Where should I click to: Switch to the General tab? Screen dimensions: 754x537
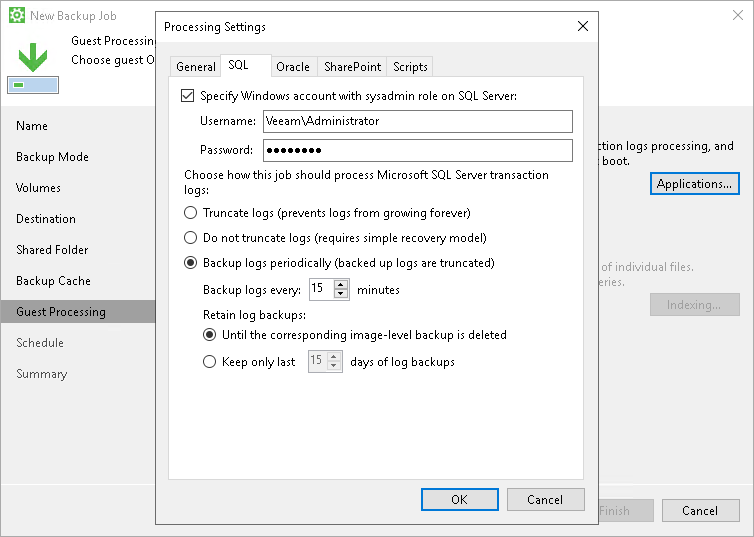pyautogui.click(x=195, y=66)
